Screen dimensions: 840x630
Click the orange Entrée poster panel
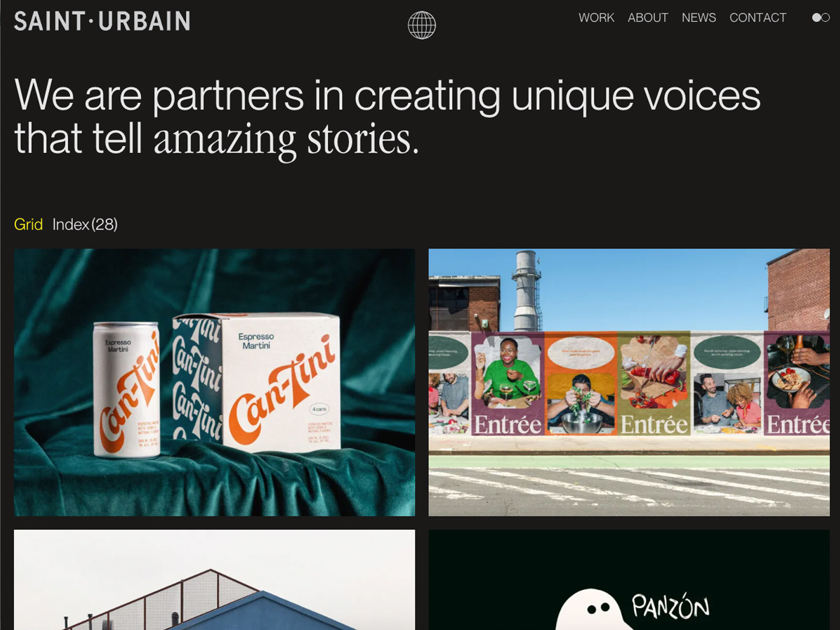click(x=581, y=384)
